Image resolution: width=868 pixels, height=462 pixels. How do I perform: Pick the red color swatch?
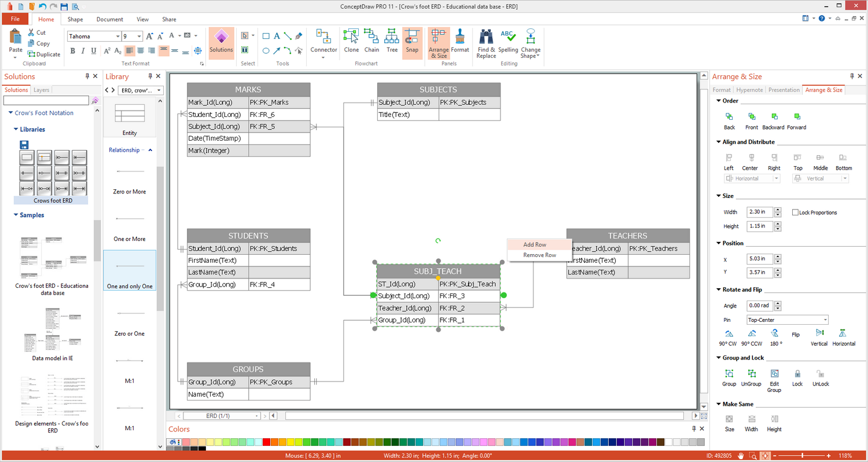[266, 442]
